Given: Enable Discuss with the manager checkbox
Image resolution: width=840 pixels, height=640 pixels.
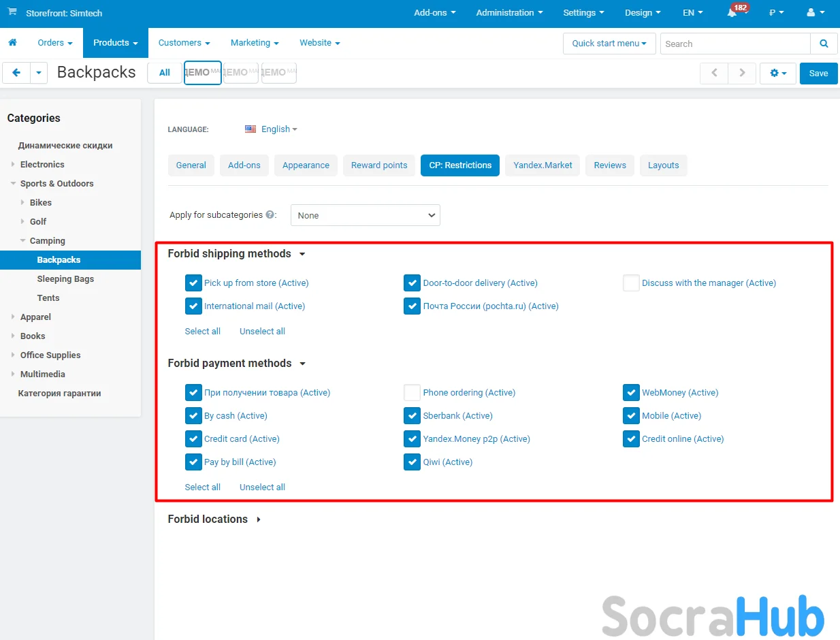Looking at the screenshot, I should pos(631,283).
